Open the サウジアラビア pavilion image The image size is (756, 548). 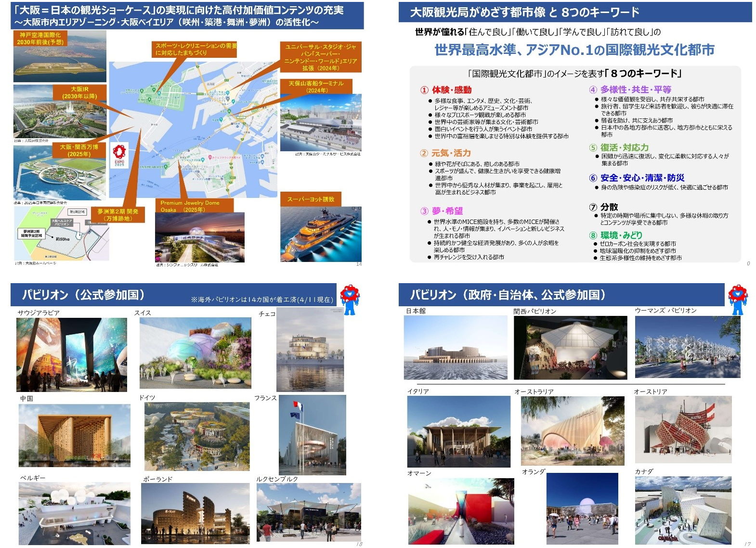click(72, 354)
